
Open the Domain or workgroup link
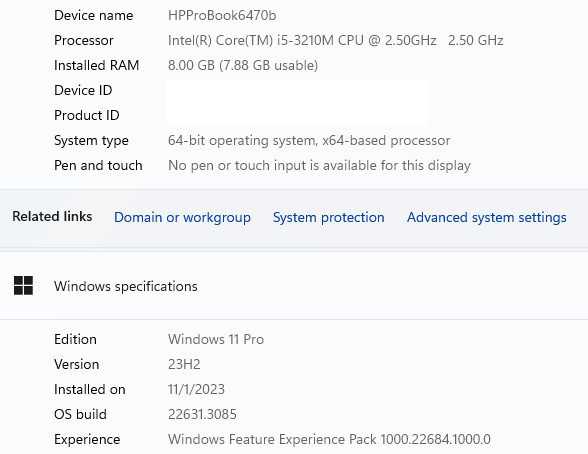pyautogui.click(x=182, y=217)
